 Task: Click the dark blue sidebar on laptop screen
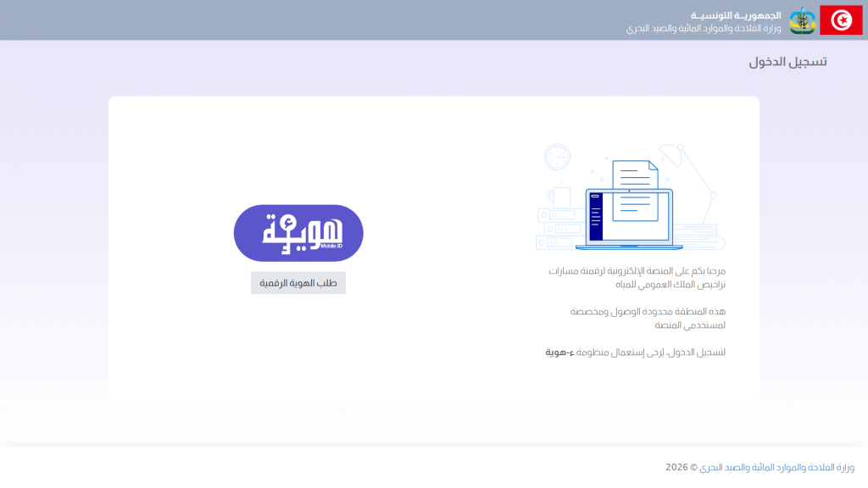[x=596, y=217]
